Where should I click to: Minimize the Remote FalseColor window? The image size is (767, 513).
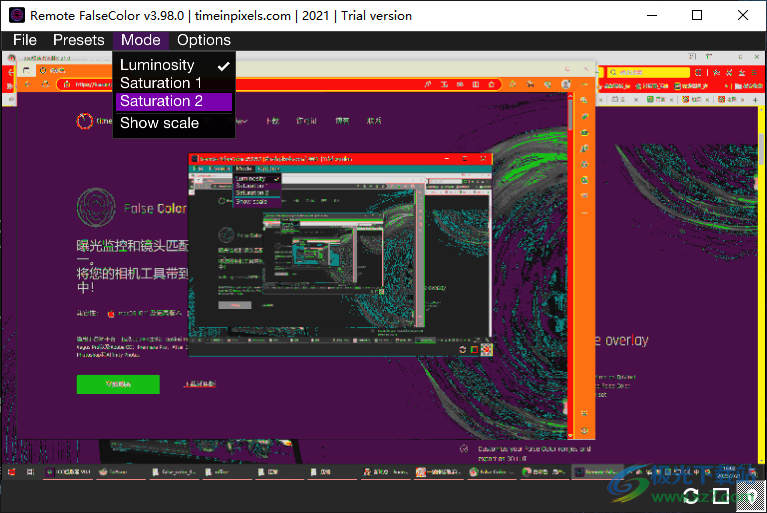pyautogui.click(x=652, y=15)
